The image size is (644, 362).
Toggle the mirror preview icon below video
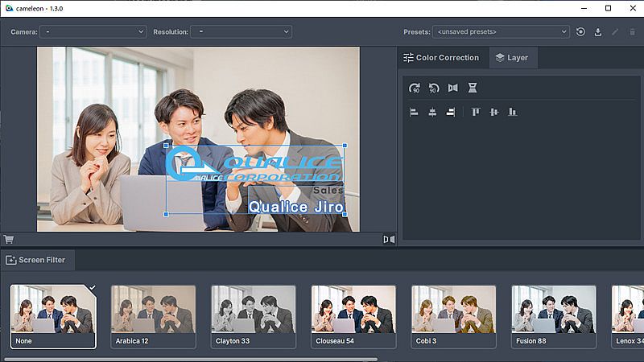[389, 239]
